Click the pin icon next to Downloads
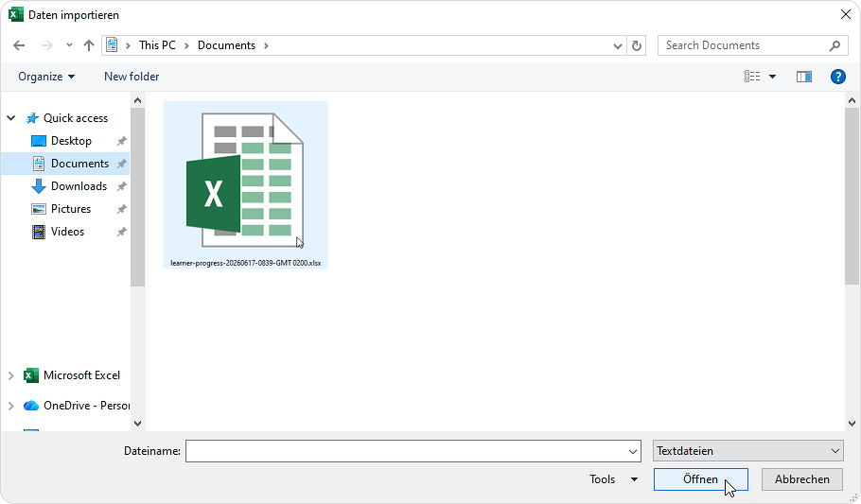Image resolution: width=861 pixels, height=504 pixels. tap(121, 186)
